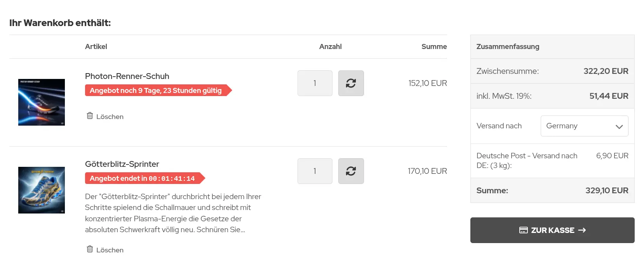Image resolution: width=644 pixels, height=266 pixels.
Task: Click the Götterblitz-Sprinter description text
Action: coord(173,213)
